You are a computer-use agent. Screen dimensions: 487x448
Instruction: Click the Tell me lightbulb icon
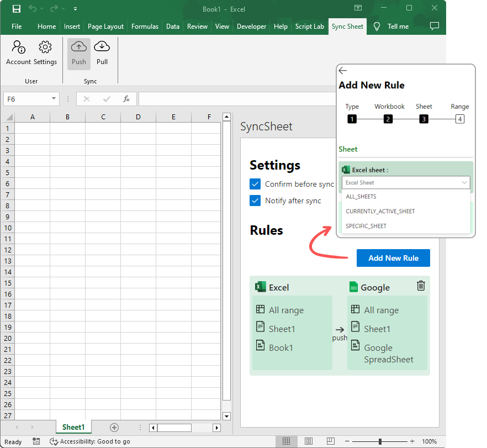tap(377, 27)
